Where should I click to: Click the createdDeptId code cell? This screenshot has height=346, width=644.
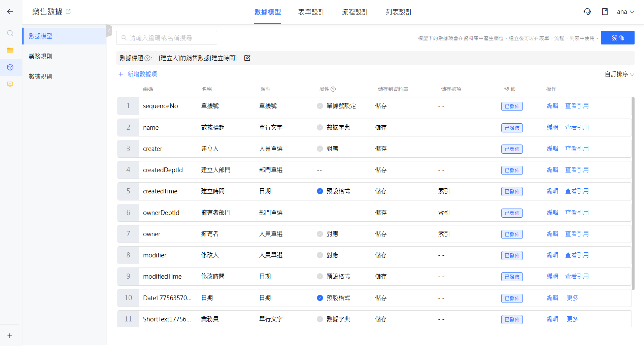coord(163,170)
